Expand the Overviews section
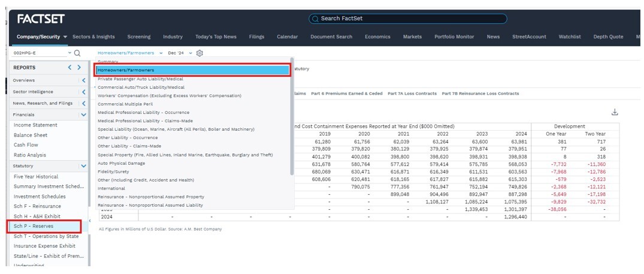The image size is (644, 274). (x=84, y=80)
